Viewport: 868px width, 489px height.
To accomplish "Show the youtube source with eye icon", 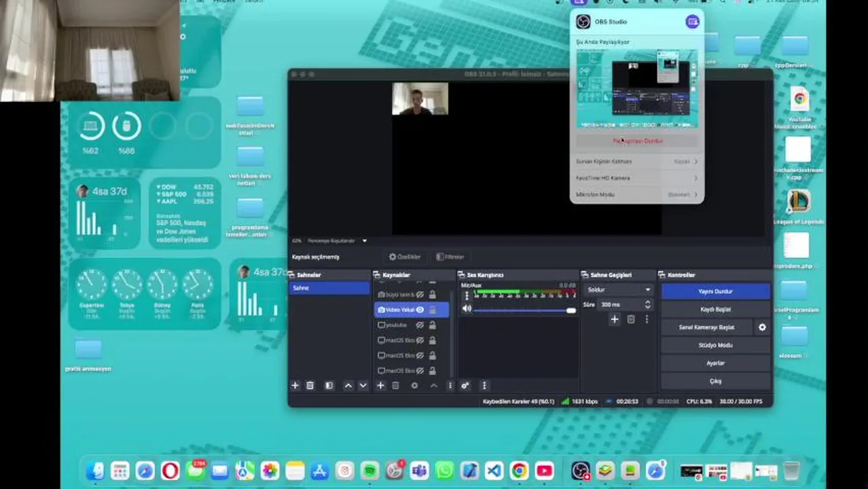I will 420,325.
